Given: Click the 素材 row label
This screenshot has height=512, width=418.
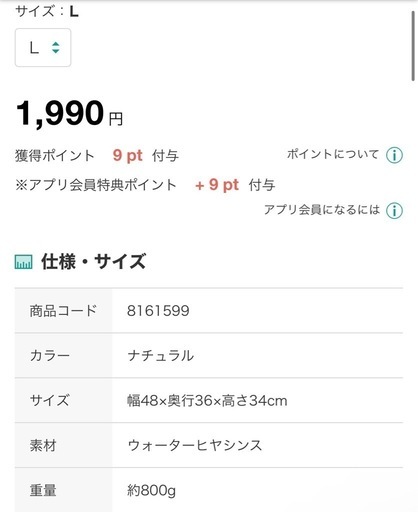Looking at the screenshot, I should [x=43, y=445].
